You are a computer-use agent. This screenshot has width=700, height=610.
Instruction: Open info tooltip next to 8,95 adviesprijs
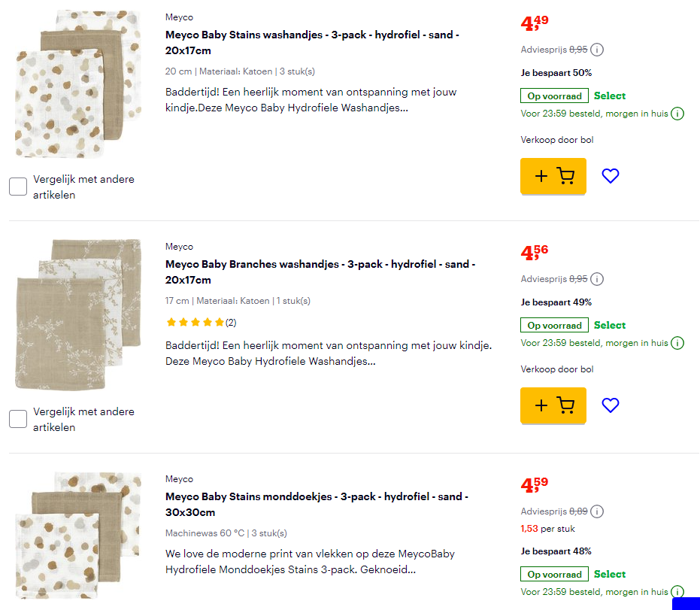pos(597,50)
